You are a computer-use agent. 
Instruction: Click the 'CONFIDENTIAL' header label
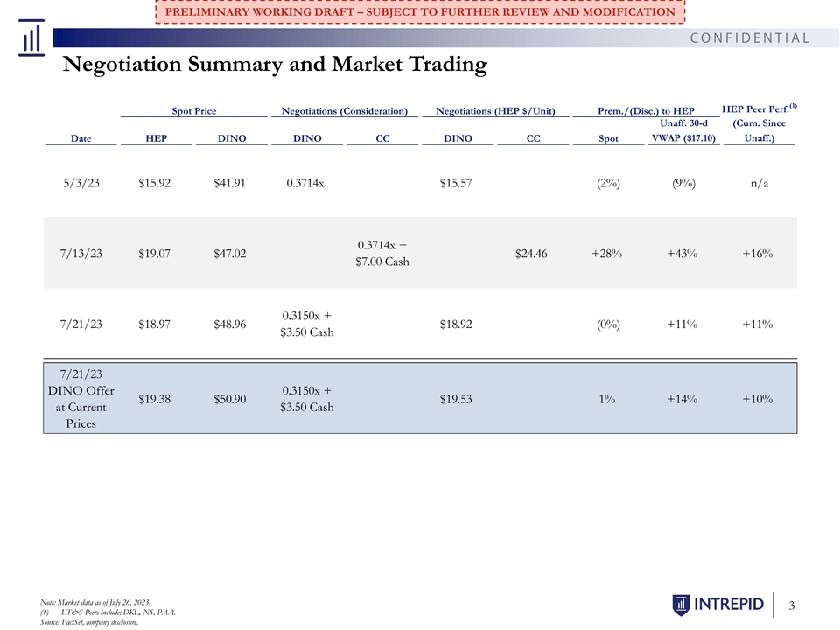coord(750,38)
